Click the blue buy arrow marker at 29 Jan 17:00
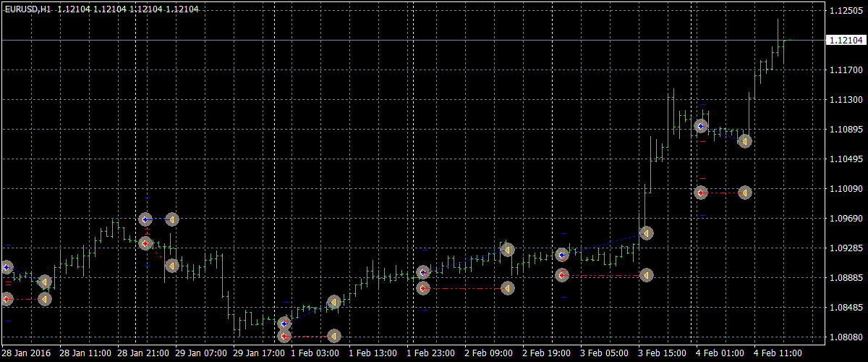The height and width of the screenshot is (362, 868). click(284, 324)
